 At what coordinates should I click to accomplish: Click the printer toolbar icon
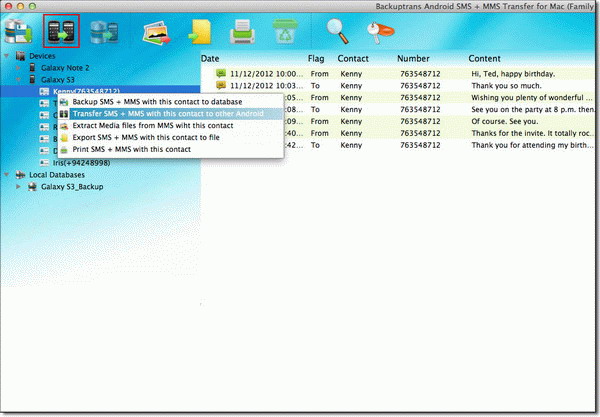242,32
